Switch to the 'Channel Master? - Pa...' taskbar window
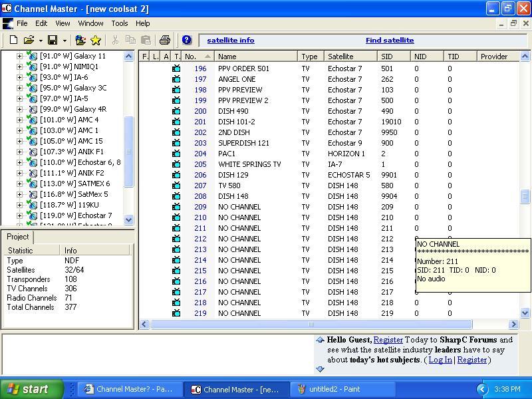The width and height of the screenshot is (532, 399). coord(130,389)
